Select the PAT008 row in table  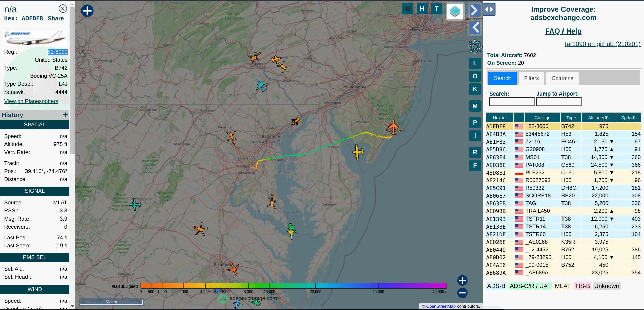pos(563,165)
